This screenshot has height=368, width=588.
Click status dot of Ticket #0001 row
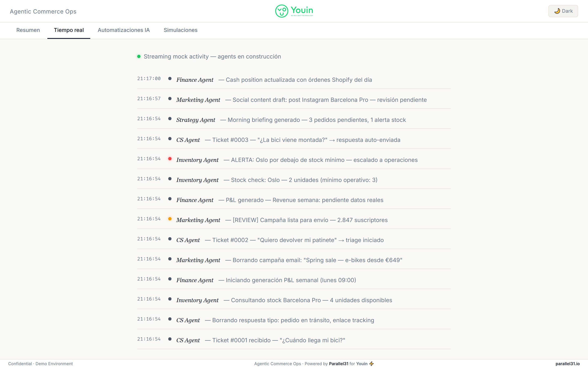[170, 339]
